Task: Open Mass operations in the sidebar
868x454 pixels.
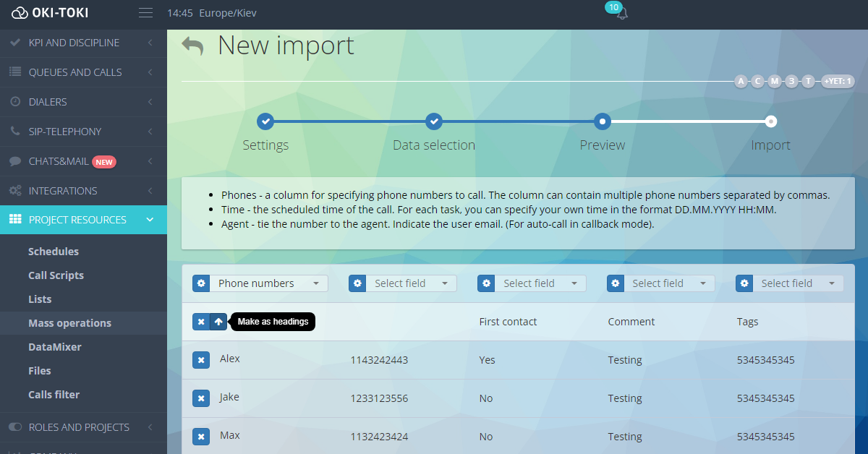Action: [69, 323]
